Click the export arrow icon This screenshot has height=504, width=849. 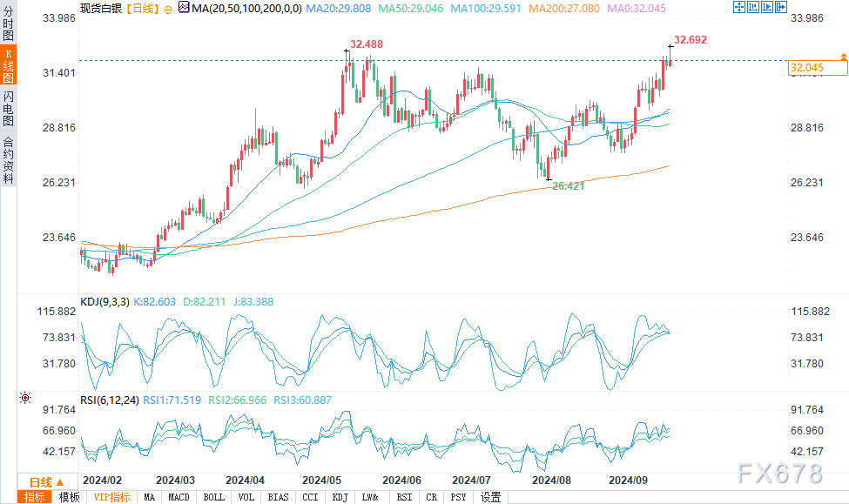pyautogui.click(x=781, y=7)
